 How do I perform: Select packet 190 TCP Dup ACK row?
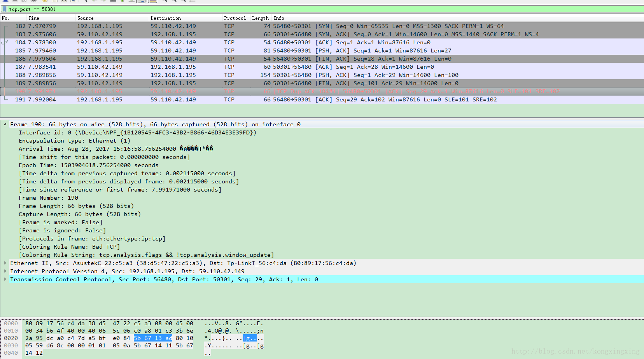(322, 91)
